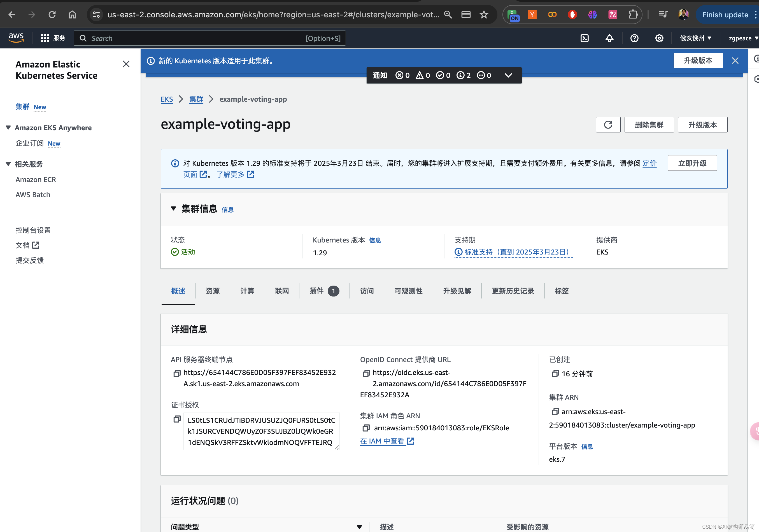The image size is (759, 532).
Task: Click the translate extension icon
Action: tap(613, 15)
